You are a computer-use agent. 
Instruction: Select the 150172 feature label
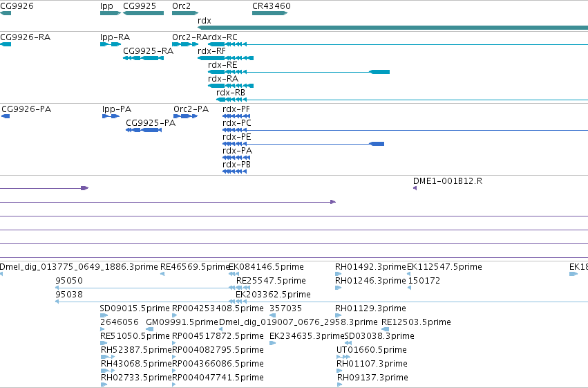coord(424,281)
